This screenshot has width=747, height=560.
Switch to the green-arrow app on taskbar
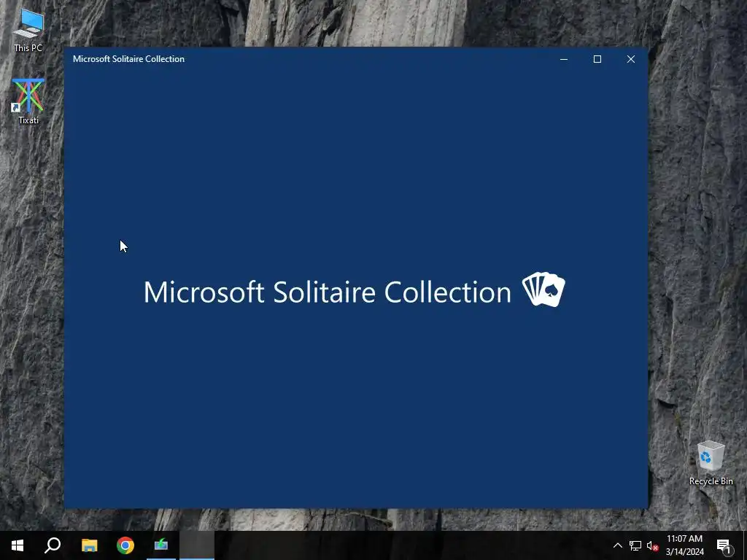point(161,545)
